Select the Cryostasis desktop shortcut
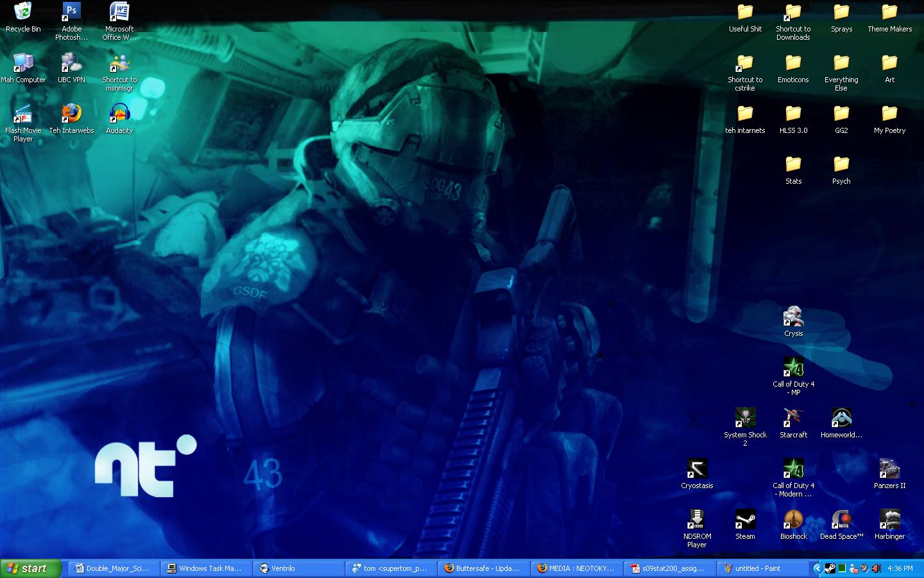 (697, 474)
